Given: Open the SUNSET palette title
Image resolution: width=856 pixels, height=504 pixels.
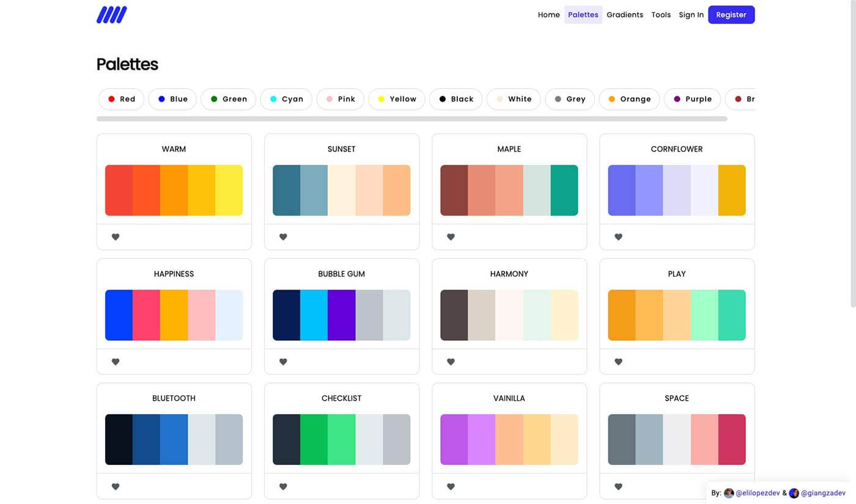Looking at the screenshot, I should click(341, 149).
